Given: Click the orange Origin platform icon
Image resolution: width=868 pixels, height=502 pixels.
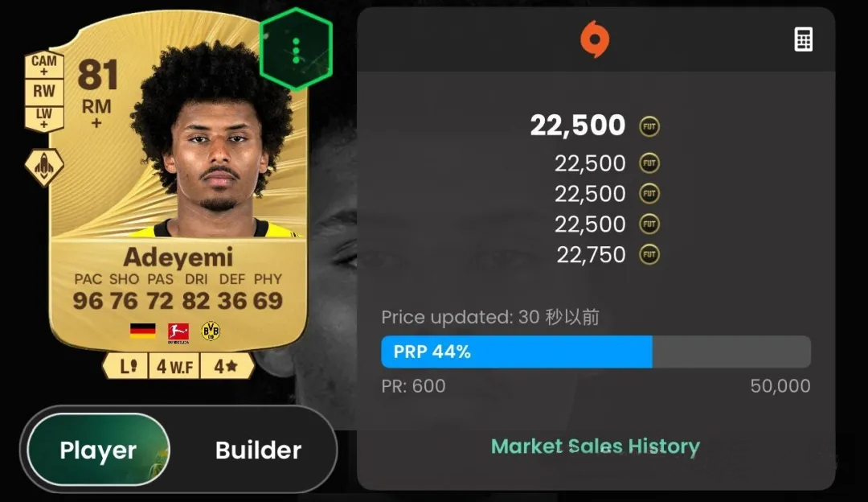Looking at the screenshot, I should point(595,39).
